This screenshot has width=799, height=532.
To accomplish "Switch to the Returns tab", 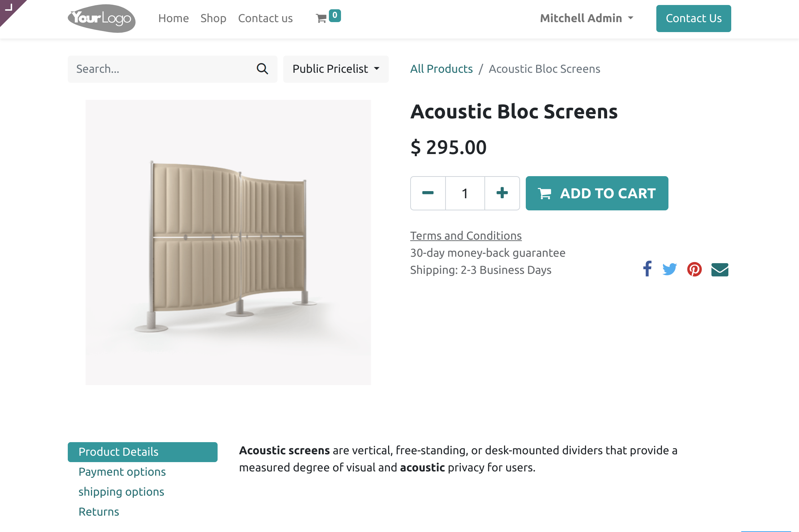I will click(x=99, y=512).
